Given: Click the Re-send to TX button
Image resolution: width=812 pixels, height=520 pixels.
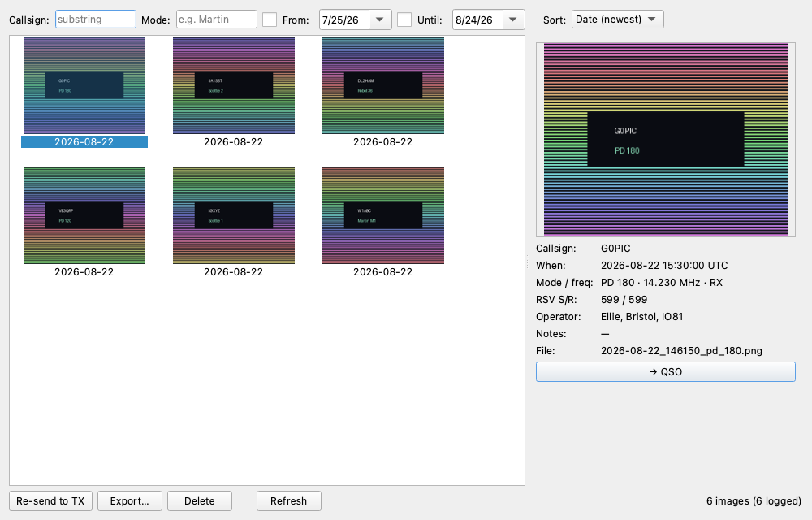Looking at the screenshot, I should click(50, 500).
